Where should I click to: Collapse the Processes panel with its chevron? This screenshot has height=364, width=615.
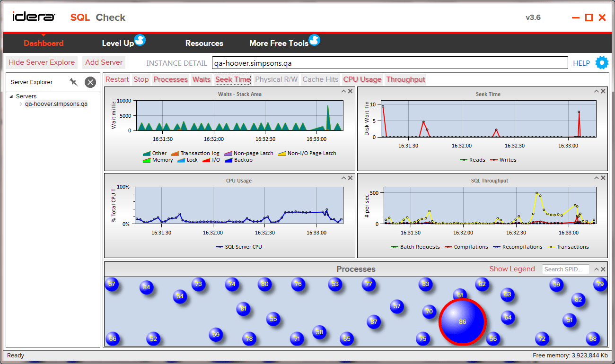point(597,269)
